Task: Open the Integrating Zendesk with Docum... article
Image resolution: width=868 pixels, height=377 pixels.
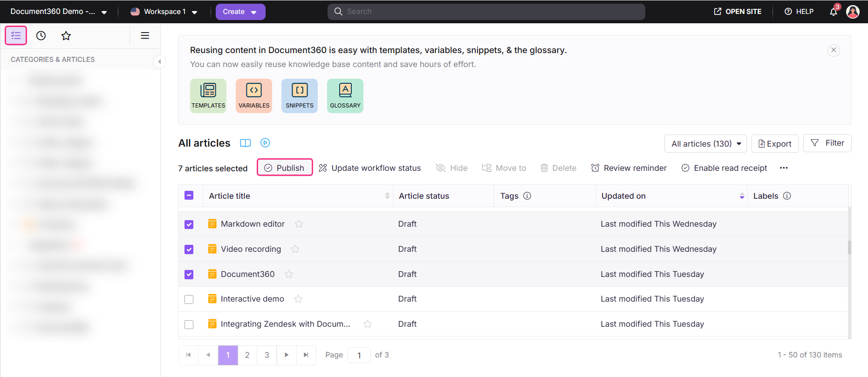Action: (x=286, y=324)
